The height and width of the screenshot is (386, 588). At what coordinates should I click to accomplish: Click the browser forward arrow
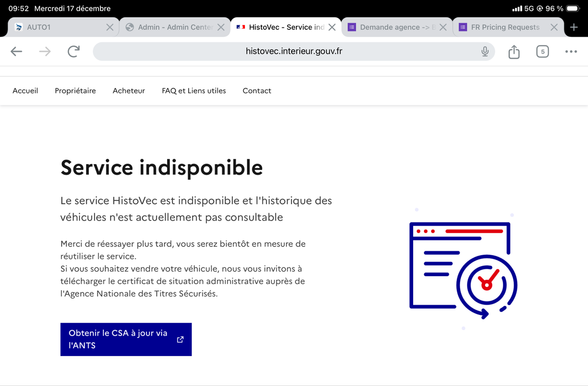(45, 51)
